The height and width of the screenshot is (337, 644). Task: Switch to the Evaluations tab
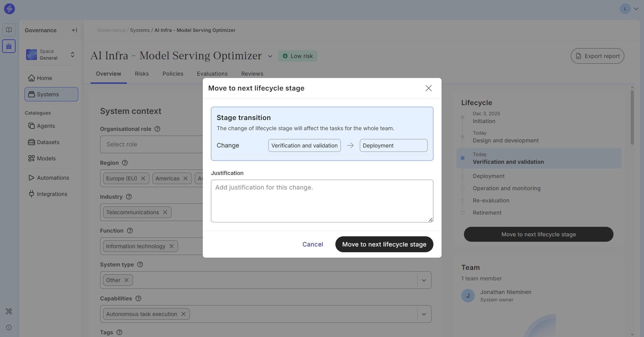[x=212, y=74]
